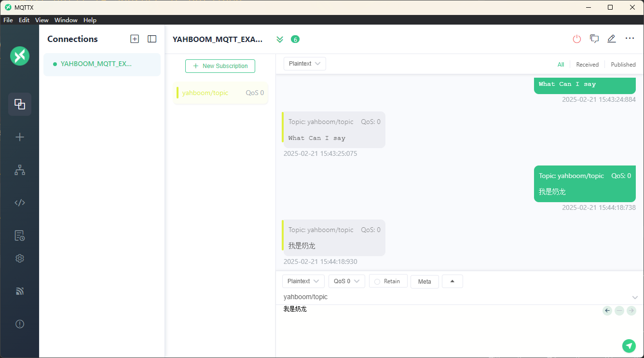
Task: Click the plus icon in the left sidebar
Action: pyautogui.click(x=20, y=137)
